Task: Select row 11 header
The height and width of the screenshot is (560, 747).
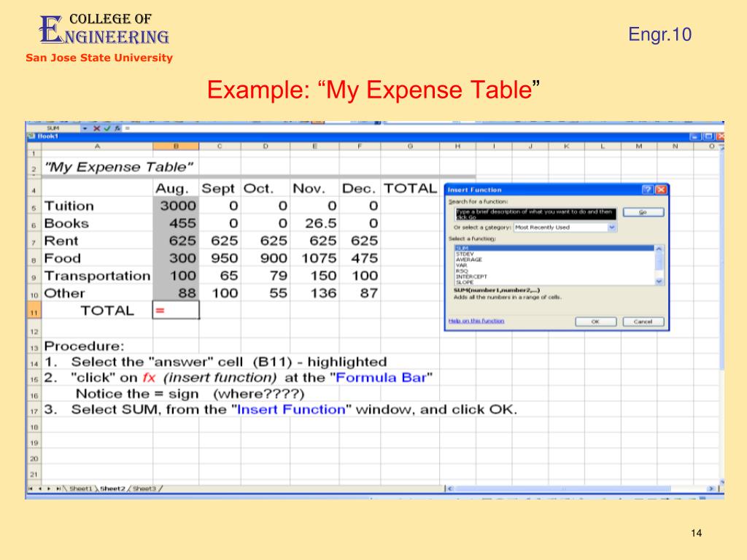Action: [x=34, y=311]
